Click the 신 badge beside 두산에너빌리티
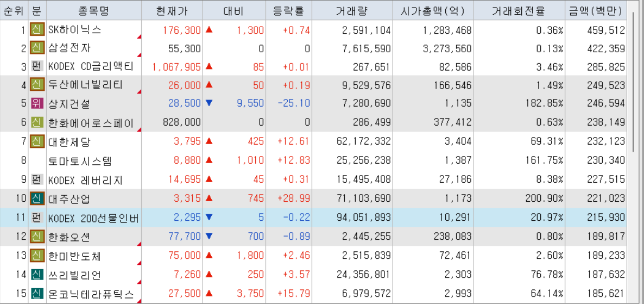Image resolution: width=644 pixels, height=304 pixels. pos(37,85)
